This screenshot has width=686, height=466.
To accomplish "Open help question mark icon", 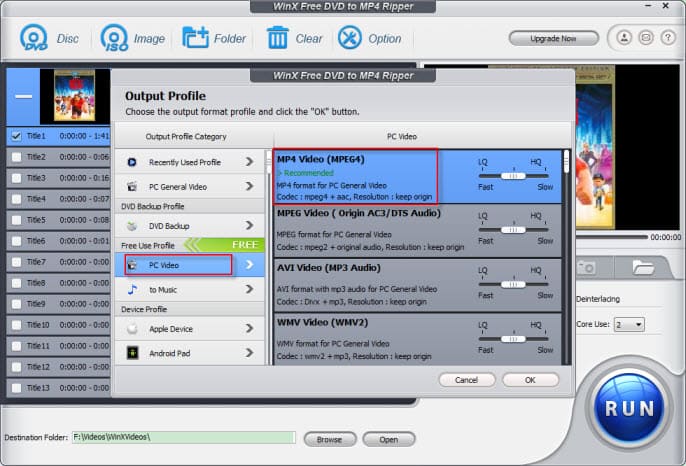I will click(x=668, y=38).
